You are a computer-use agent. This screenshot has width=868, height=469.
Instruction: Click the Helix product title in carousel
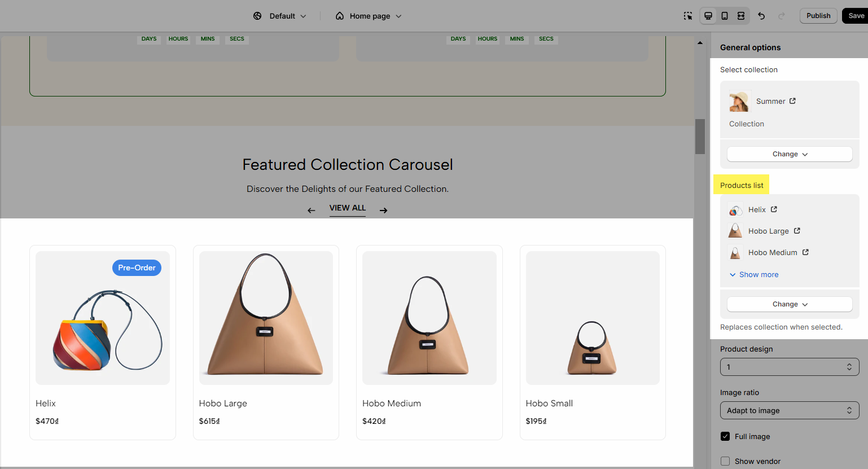click(x=46, y=403)
